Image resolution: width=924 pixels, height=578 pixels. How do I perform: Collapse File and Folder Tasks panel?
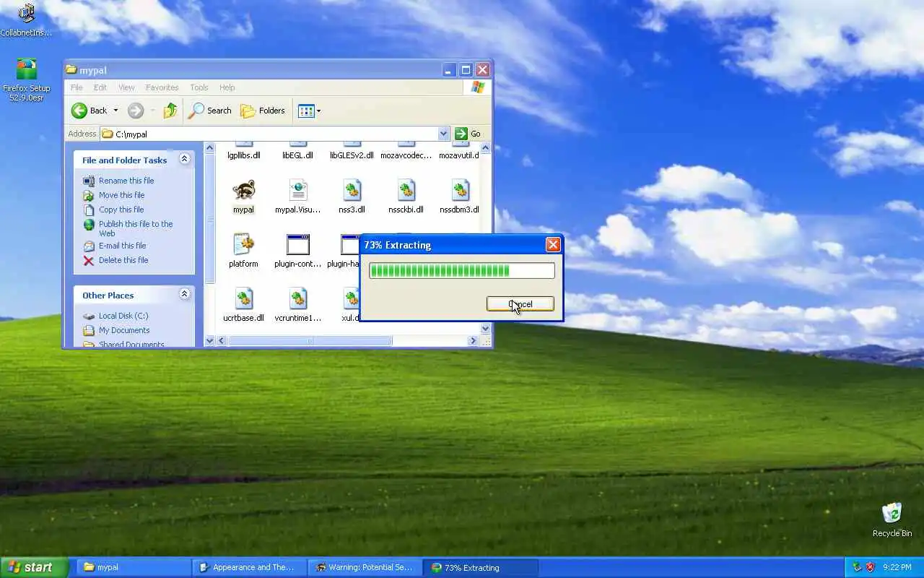point(184,159)
